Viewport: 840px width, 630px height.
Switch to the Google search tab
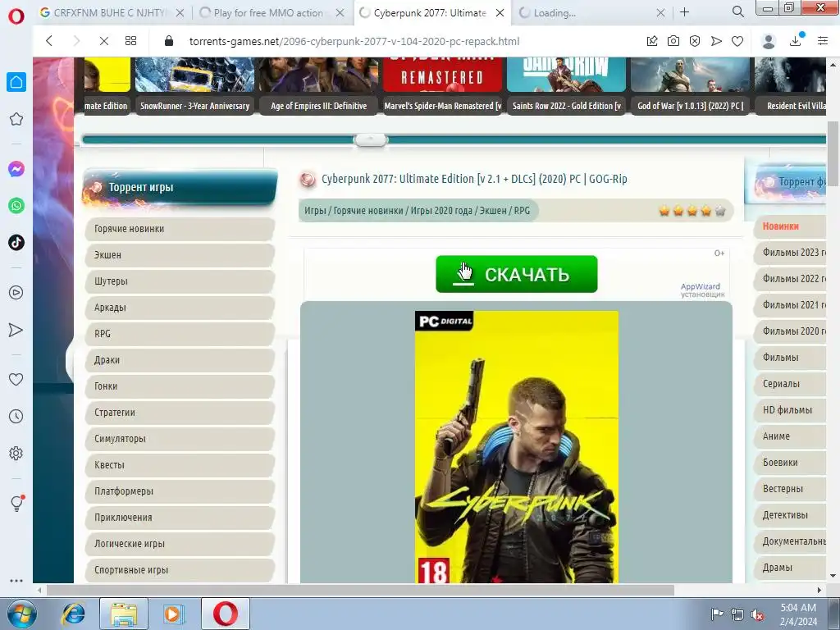pyautogui.click(x=104, y=13)
